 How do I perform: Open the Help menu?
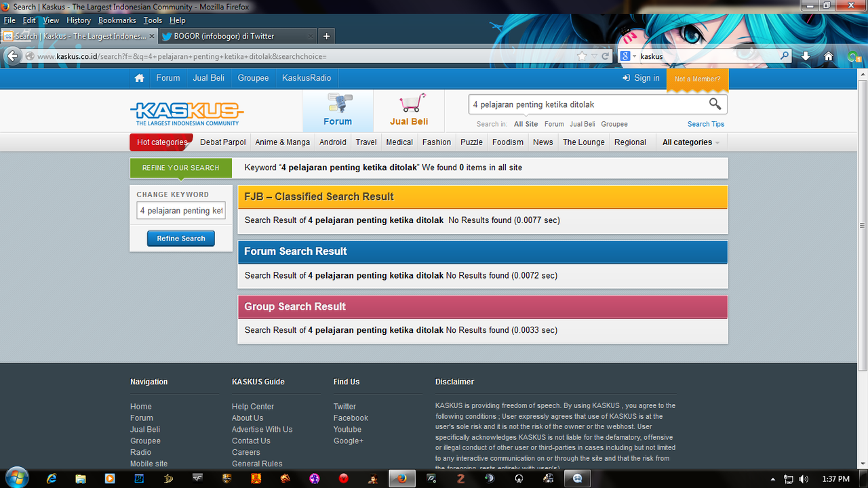point(177,20)
